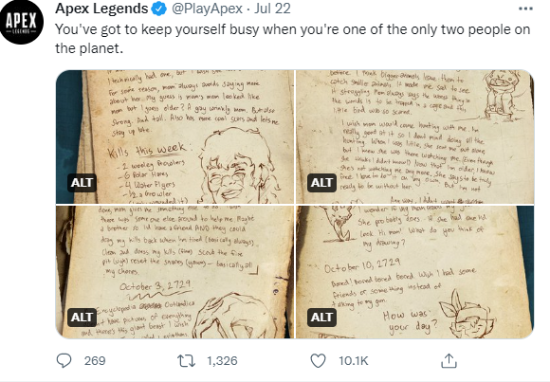Open the @PlayApex handle link
Viewport: 550px width, 382px height.
pyautogui.click(x=207, y=8)
